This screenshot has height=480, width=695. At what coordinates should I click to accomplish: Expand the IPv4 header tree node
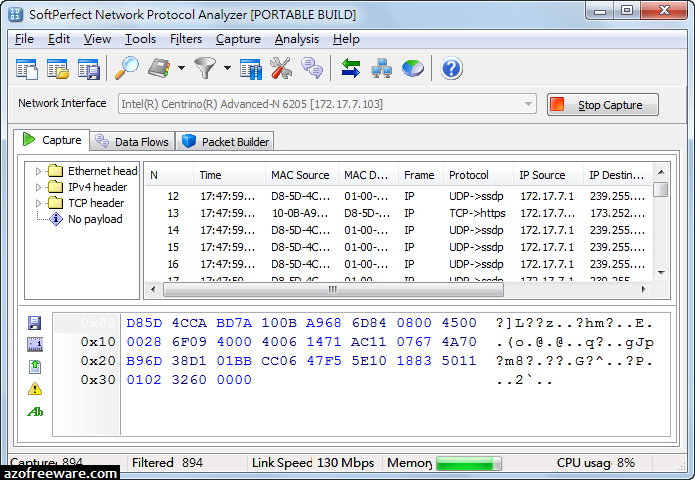click(38, 187)
